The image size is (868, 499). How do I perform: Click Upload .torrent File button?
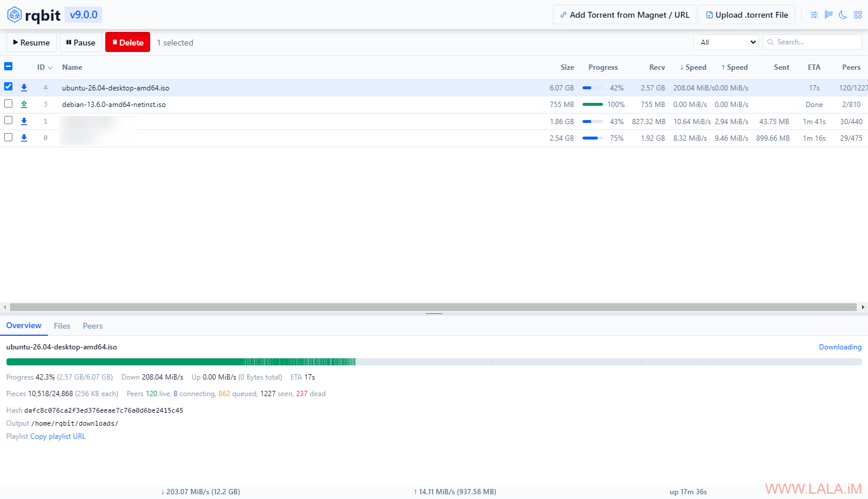pyautogui.click(x=747, y=15)
